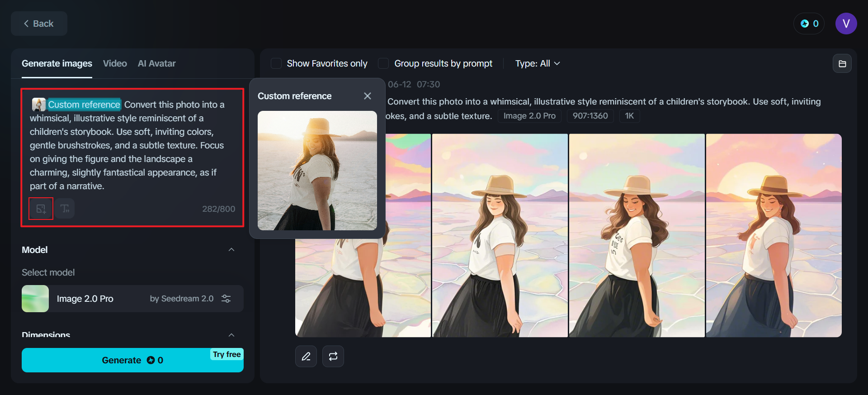
Task: Click the 06-12 07:30 timestamp
Action: pyautogui.click(x=414, y=84)
